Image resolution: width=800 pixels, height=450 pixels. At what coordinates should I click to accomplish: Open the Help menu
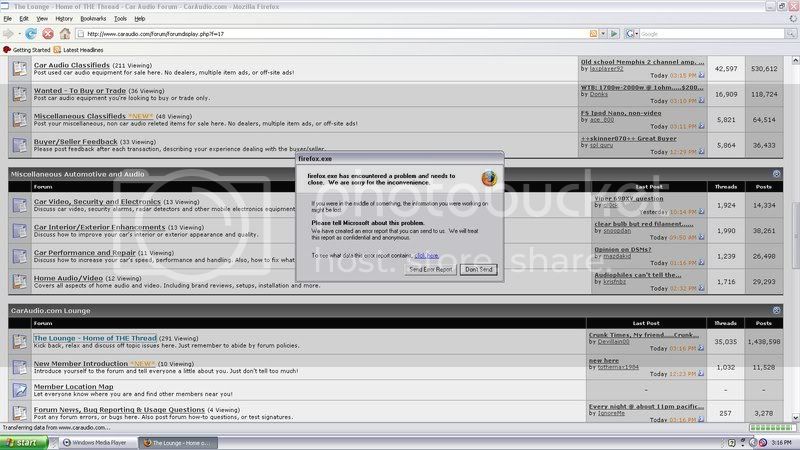(140, 19)
